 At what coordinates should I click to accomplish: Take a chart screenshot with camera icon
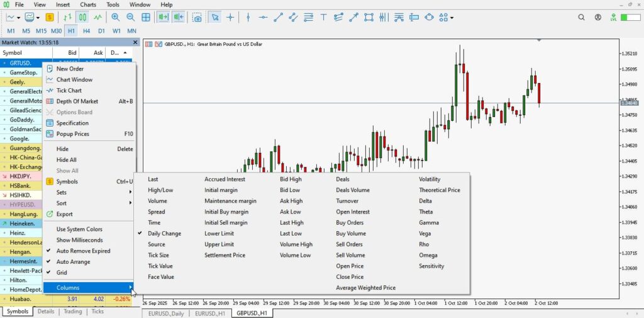(197, 18)
